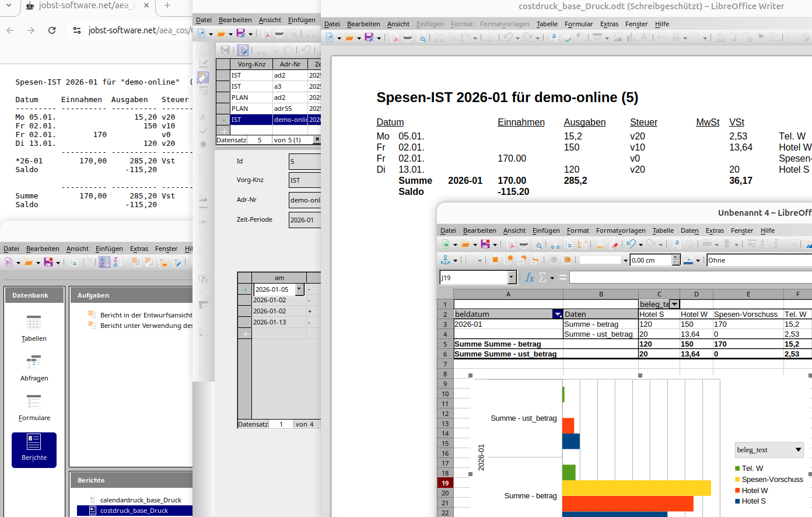This screenshot has height=517, width=812.
Task: Click sort ascending A-Z icon in Base toolbar
Action: [104, 263]
